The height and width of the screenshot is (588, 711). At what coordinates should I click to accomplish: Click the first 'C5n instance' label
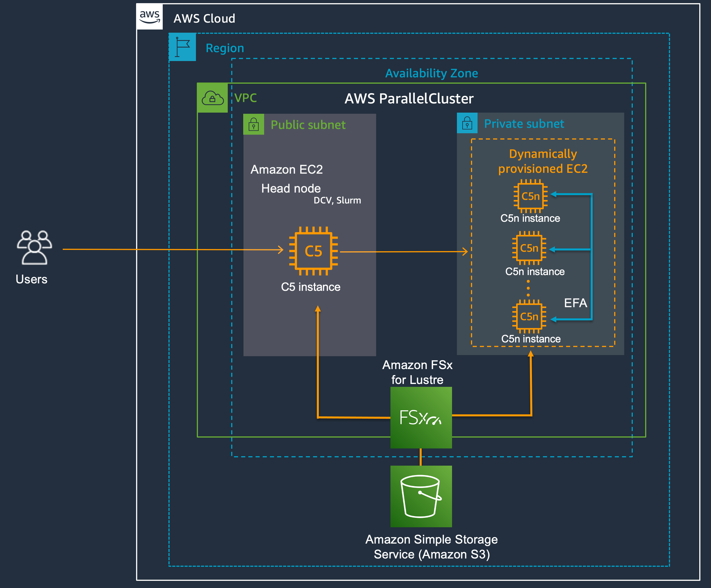pyautogui.click(x=530, y=218)
